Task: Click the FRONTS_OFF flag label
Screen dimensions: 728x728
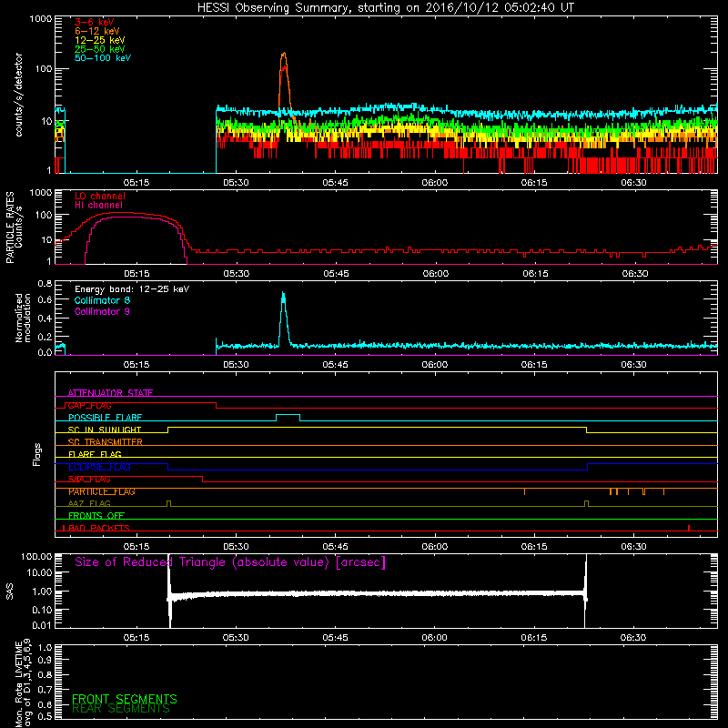Action: click(x=96, y=516)
